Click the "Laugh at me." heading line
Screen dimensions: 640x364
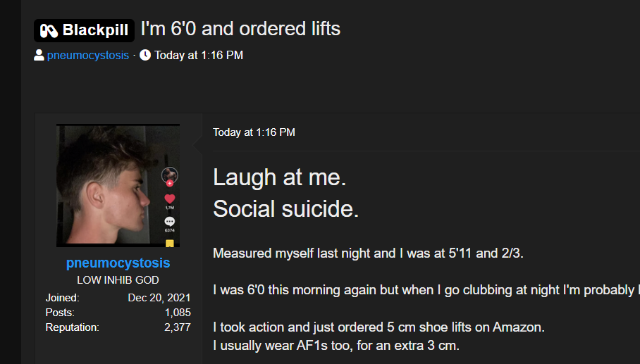click(x=279, y=177)
